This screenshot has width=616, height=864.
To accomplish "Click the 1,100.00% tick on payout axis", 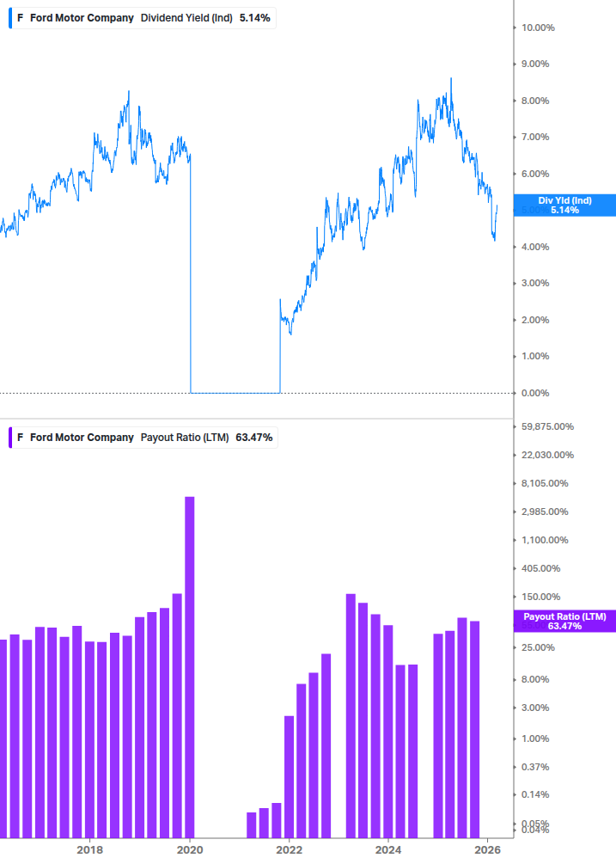I will click(x=545, y=540).
